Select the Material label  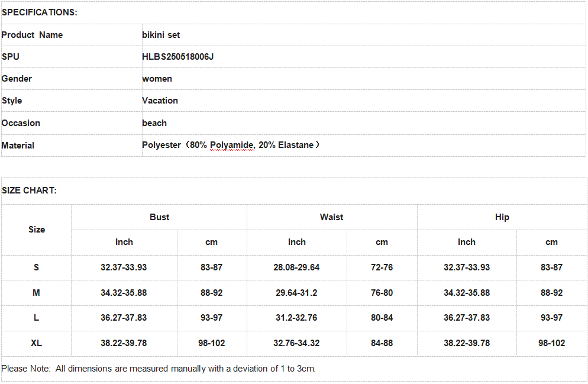(x=18, y=146)
